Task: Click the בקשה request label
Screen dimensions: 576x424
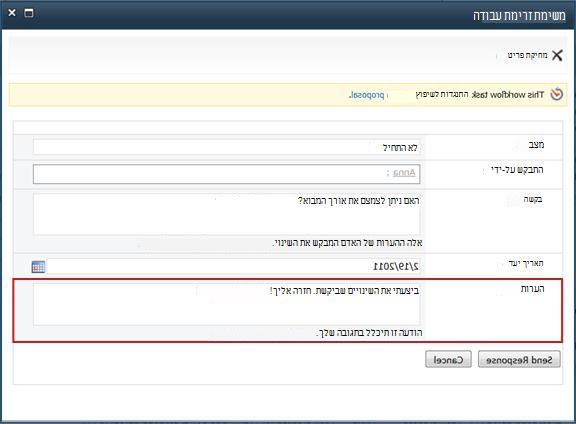Action: tap(533, 200)
